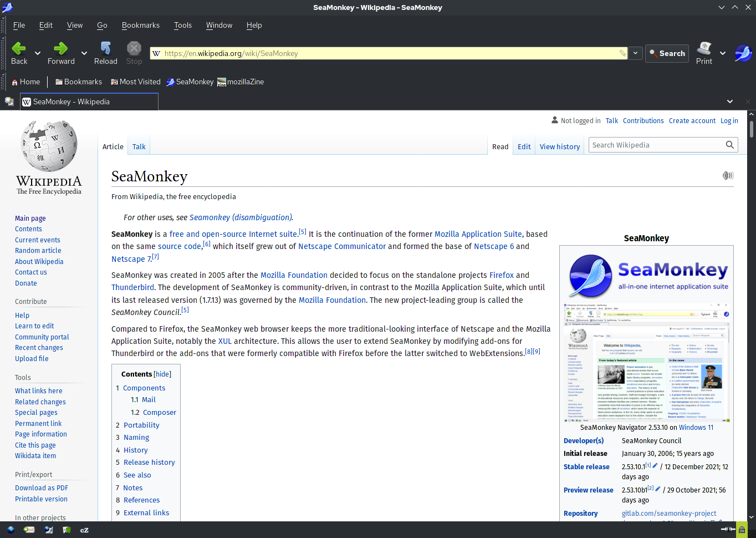Open Navigator from the status bar globe icon
The height and width of the screenshot is (538, 756).
(x=11, y=530)
